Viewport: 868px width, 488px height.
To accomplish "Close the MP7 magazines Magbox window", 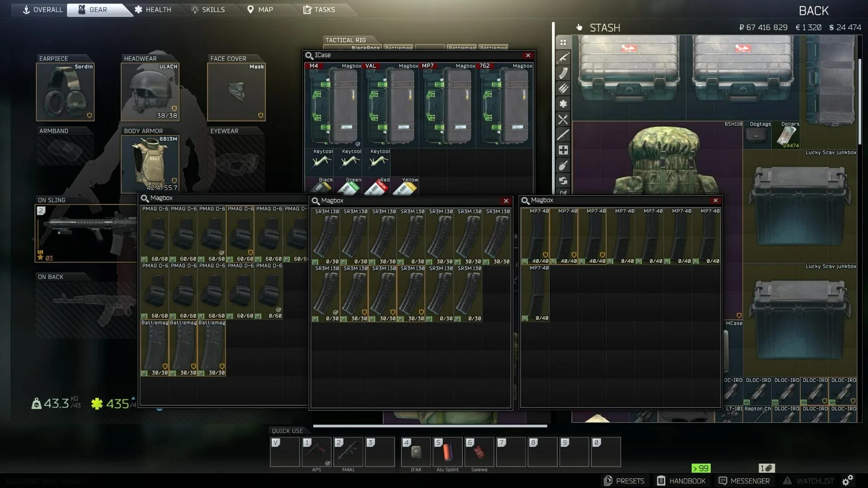I will (x=715, y=200).
